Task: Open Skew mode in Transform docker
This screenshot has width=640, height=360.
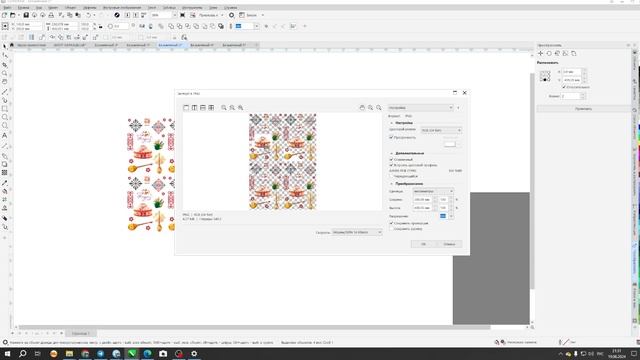Action: (573, 53)
